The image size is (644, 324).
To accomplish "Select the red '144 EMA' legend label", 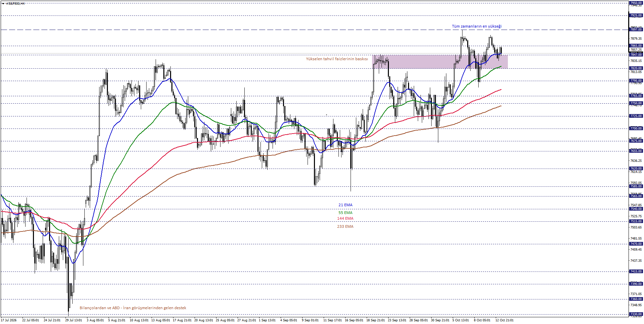I will (345, 218).
